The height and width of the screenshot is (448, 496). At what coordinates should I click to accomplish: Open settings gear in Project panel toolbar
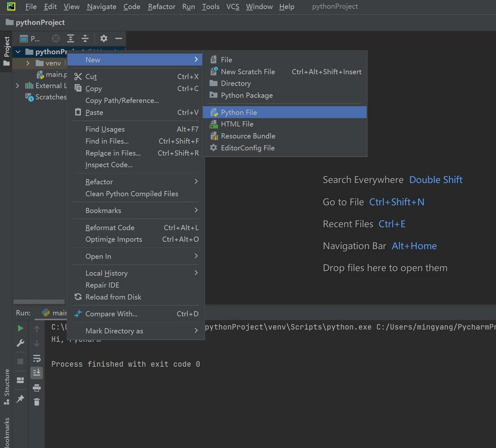pos(103,38)
